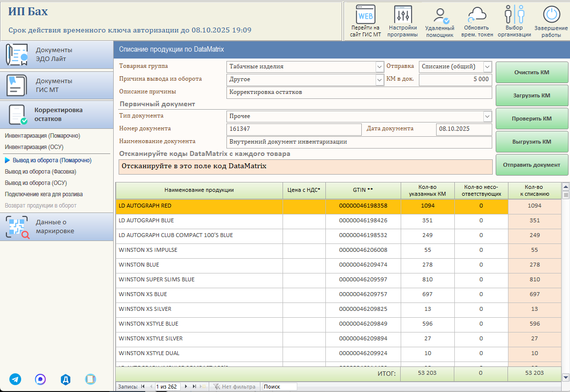Viewport: 570px width, 392px height.
Task: Open Выбор организации icon
Action: point(514,15)
